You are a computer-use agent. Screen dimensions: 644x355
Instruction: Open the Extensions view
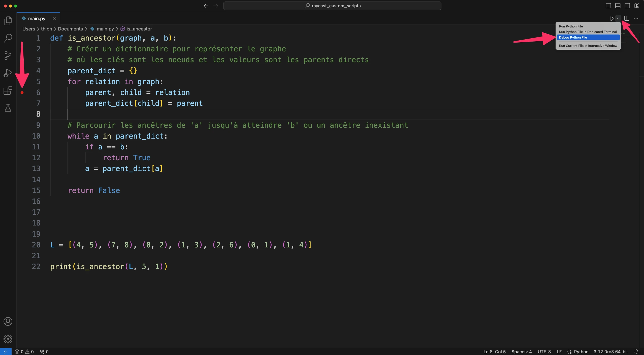coord(8,90)
